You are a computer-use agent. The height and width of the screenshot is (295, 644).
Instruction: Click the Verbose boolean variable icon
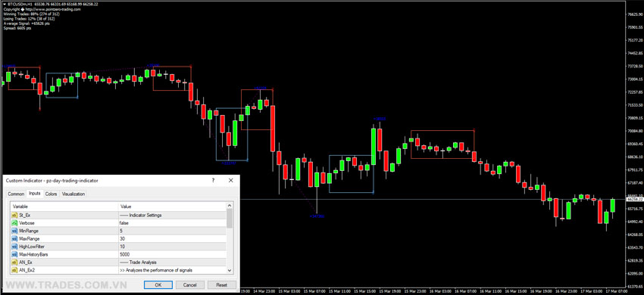click(14, 223)
